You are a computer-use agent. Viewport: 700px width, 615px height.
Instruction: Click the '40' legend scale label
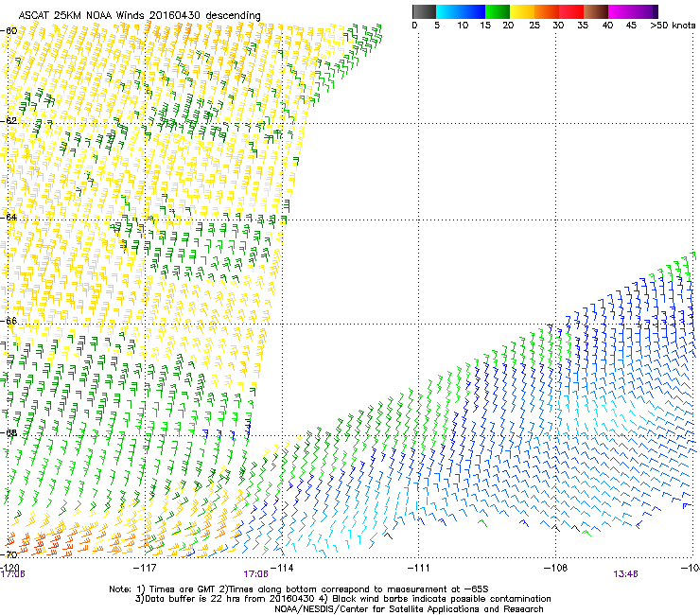607,25
